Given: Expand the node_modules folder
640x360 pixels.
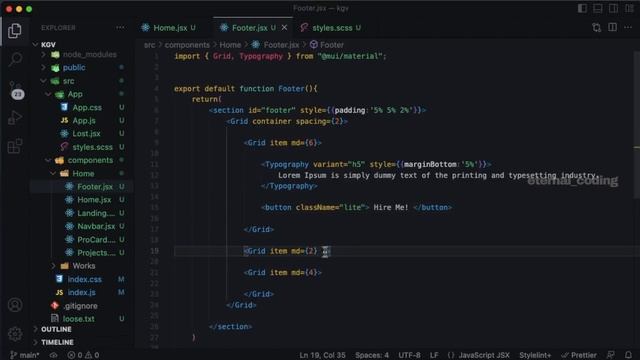Looking at the screenshot, I should pos(43,54).
